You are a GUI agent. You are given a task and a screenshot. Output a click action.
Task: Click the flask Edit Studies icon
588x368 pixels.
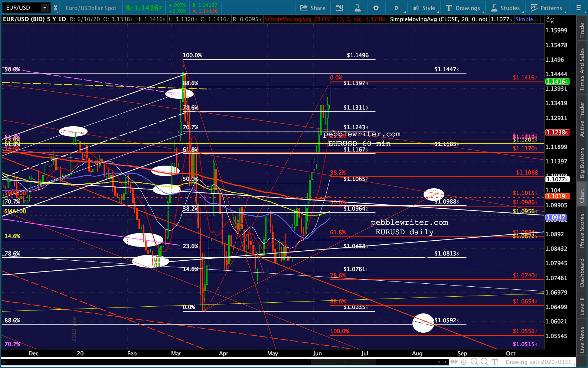tap(357, 8)
